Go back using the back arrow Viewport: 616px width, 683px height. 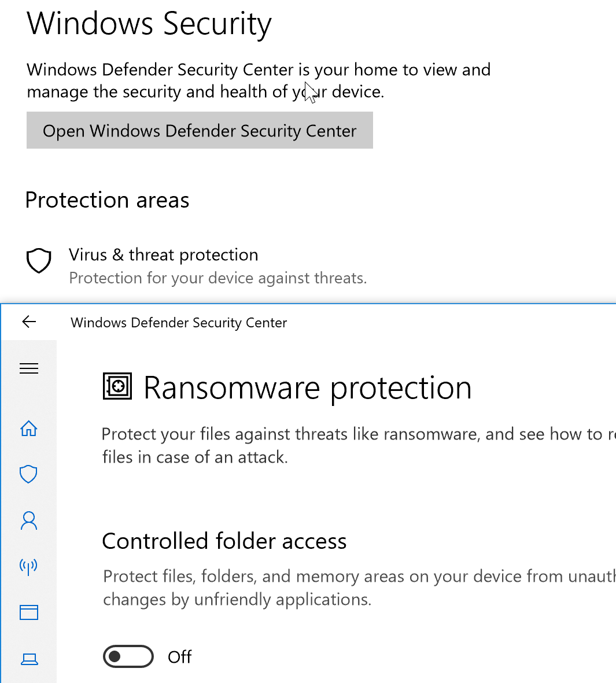(x=29, y=322)
